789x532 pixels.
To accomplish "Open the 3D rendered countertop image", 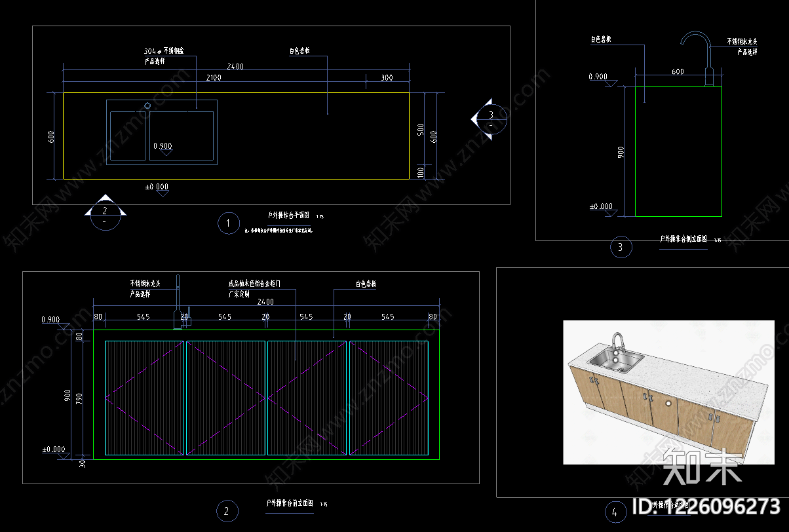I will point(668,392).
